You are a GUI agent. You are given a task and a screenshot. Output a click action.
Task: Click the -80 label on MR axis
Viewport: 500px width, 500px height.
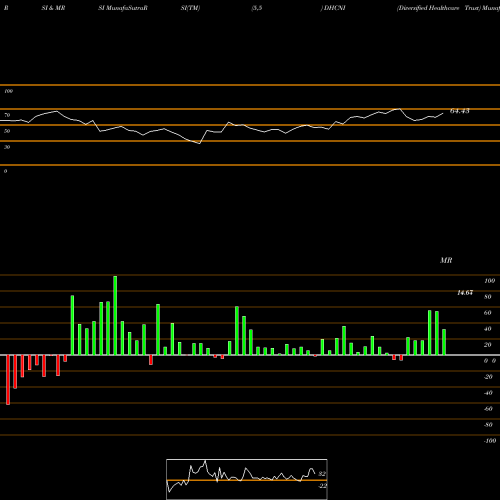coord(488,425)
